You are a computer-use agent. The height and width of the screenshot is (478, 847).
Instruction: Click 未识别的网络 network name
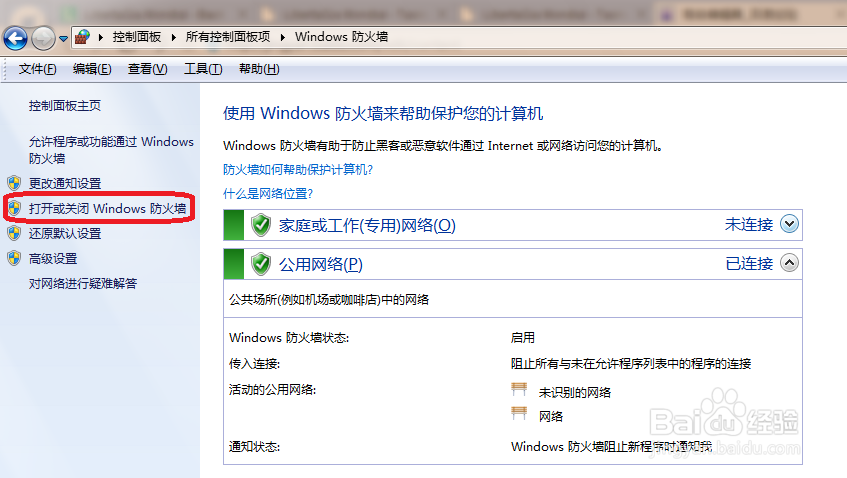(575, 393)
